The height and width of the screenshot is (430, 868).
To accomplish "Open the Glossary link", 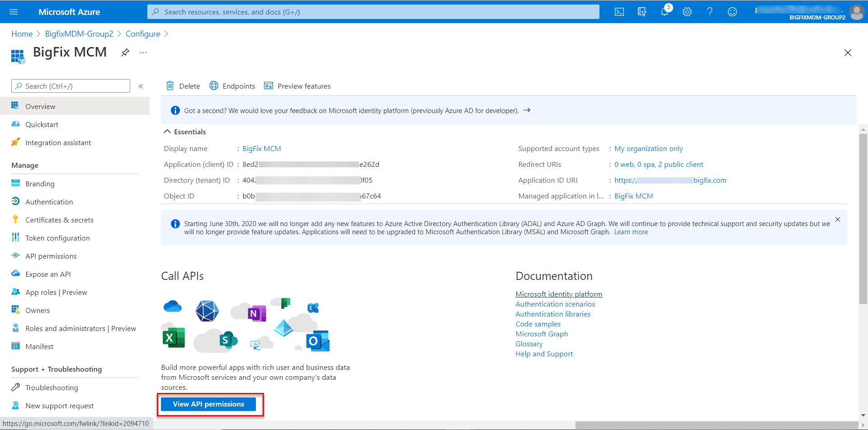I will click(529, 344).
